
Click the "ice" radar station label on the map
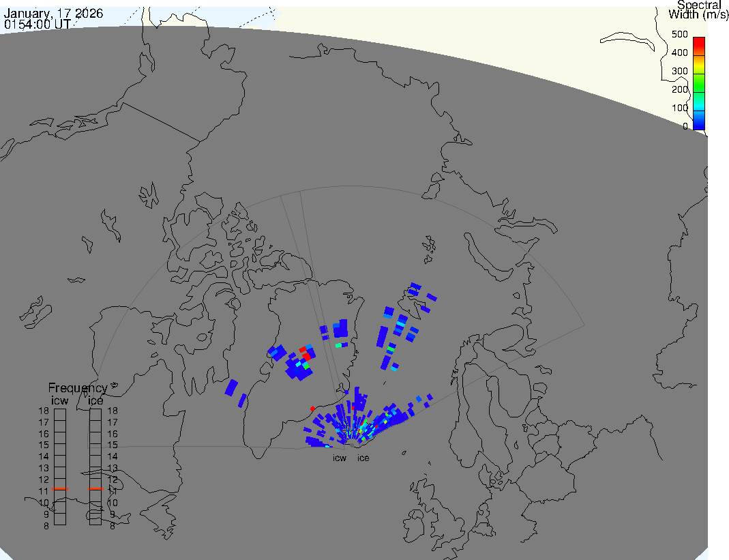[363, 458]
